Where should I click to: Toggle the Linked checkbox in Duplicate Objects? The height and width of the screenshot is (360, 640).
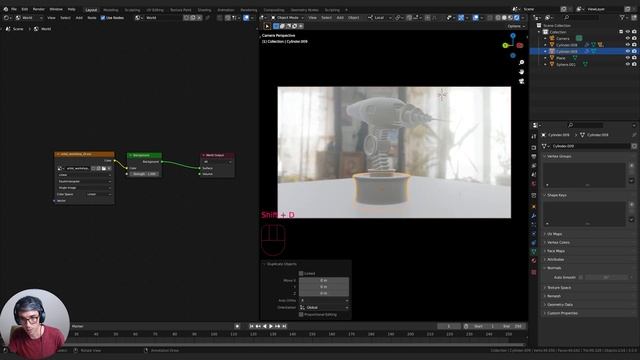301,273
